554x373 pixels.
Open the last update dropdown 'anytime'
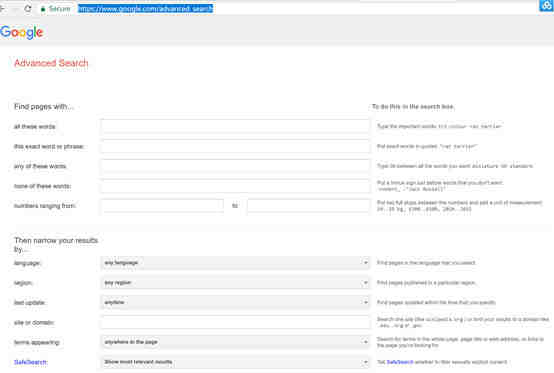pyautogui.click(x=235, y=302)
